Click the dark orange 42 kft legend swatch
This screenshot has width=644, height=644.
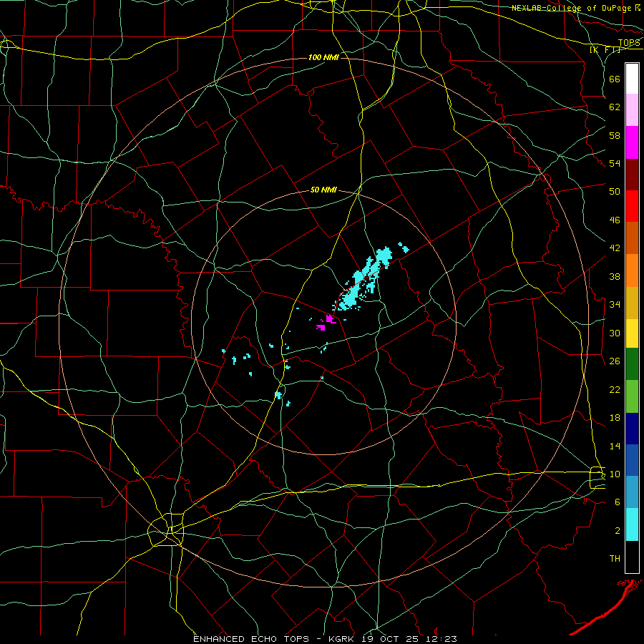point(632,238)
